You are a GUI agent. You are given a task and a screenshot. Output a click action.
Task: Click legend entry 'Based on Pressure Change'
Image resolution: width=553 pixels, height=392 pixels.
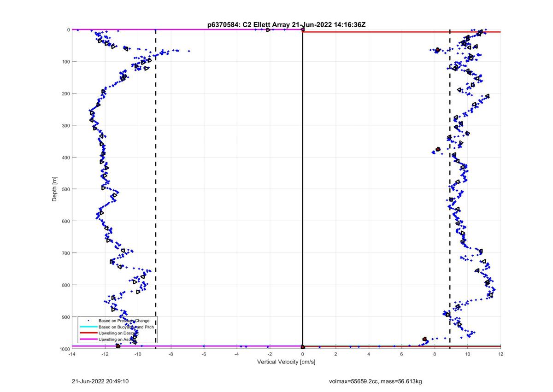pos(124,321)
